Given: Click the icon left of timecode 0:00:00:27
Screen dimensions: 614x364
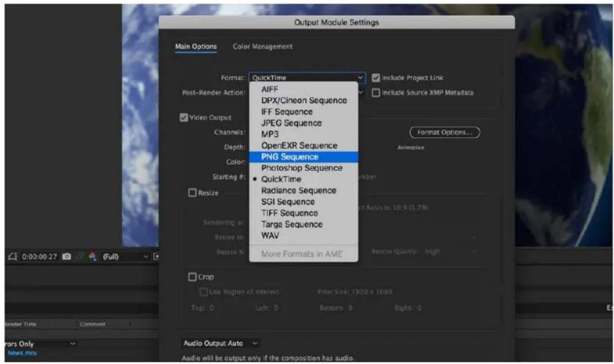Looking at the screenshot, I should [13, 257].
